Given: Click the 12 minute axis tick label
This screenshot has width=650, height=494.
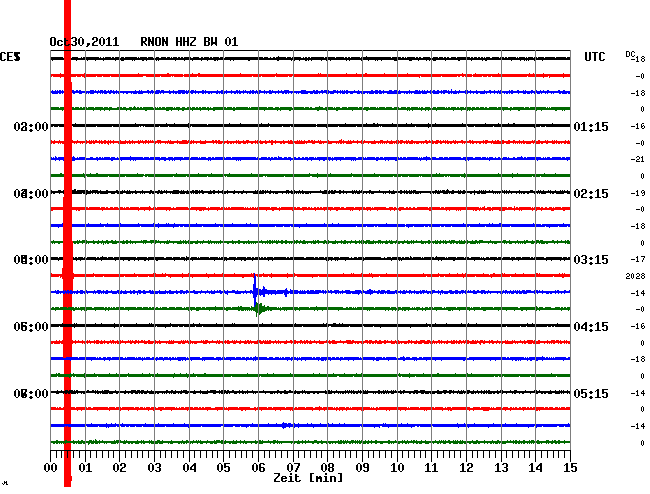Looking at the screenshot, I should pyautogui.click(x=466, y=468).
